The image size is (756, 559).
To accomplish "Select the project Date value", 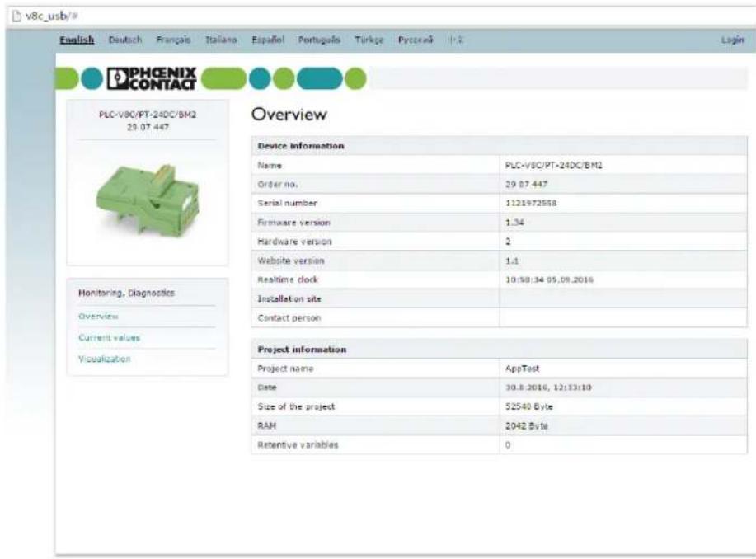I will (548, 388).
